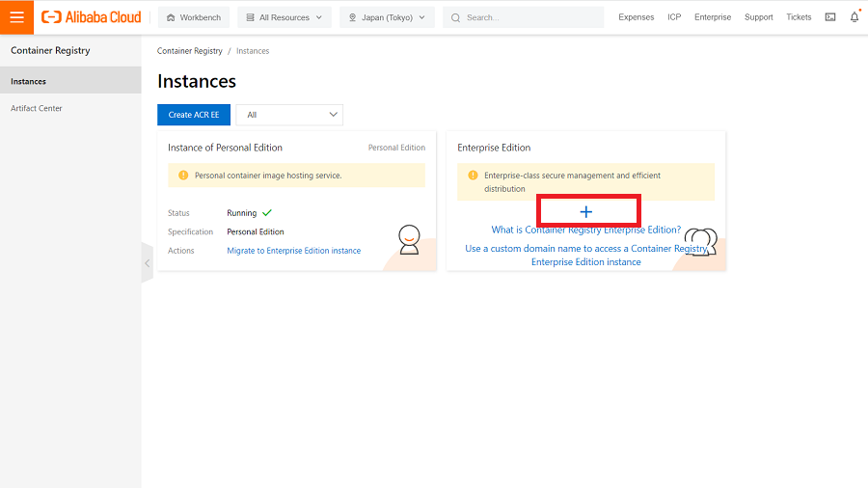Screen dimensions: 868x488
Task: Open What is Container Registry Enterprise Edition link
Action: (585, 230)
